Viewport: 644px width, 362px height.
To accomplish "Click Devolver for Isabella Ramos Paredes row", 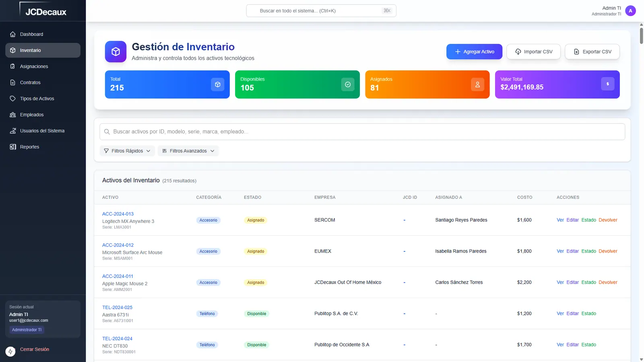I will 608,251.
